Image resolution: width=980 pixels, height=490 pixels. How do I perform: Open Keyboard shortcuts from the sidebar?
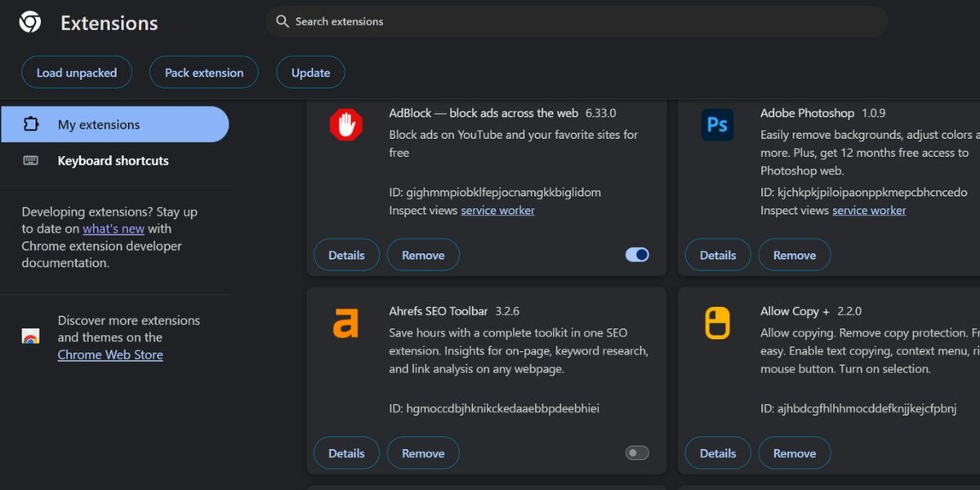pyautogui.click(x=113, y=161)
